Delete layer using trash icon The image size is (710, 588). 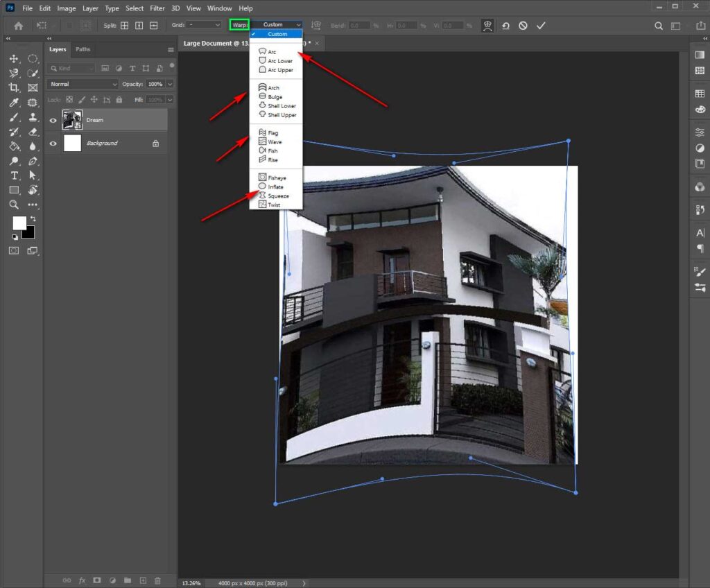(x=157, y=580)
